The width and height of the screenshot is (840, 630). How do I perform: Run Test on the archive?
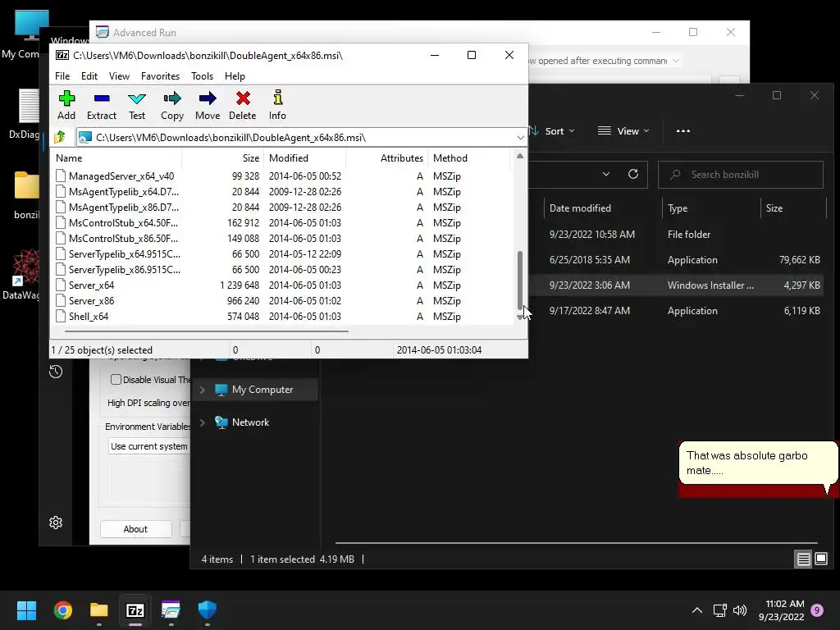coord(137,105)
